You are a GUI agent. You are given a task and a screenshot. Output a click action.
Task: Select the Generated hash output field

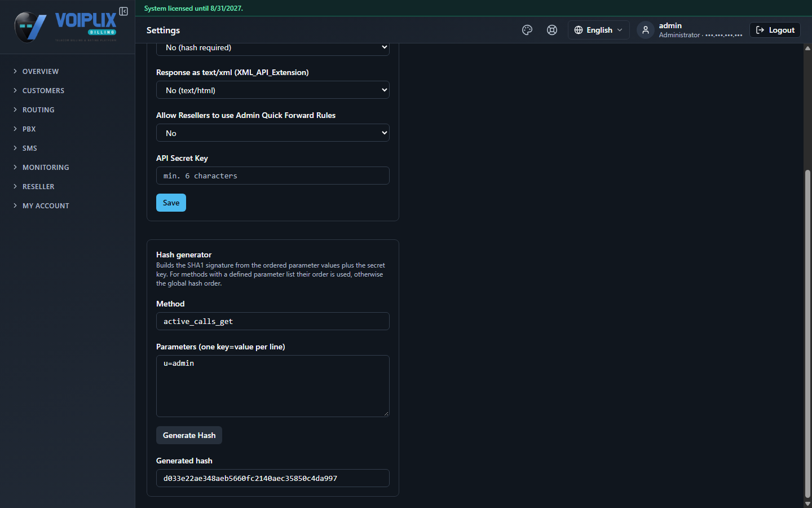(273, 478)
